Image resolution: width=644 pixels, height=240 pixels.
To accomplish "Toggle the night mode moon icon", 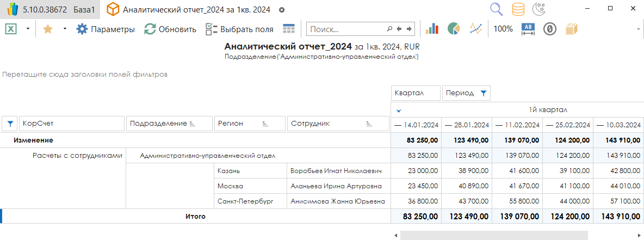I will click(538, 9).
